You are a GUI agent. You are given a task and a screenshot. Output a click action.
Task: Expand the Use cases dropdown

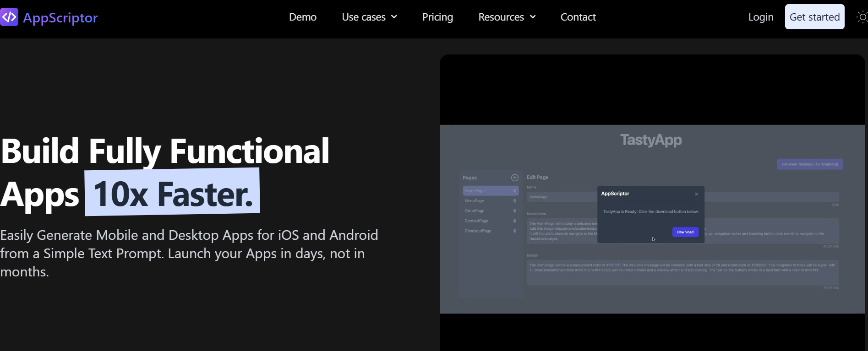[369, 17]
